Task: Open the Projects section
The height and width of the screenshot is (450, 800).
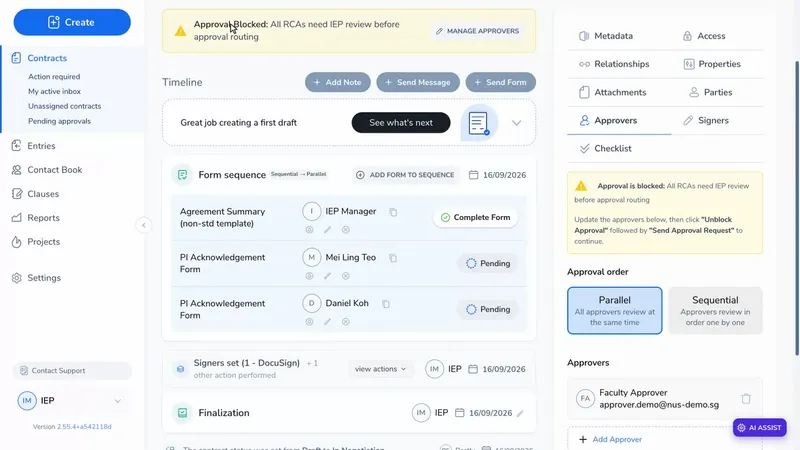Action: pyautogui.click(x=43, y=242)
